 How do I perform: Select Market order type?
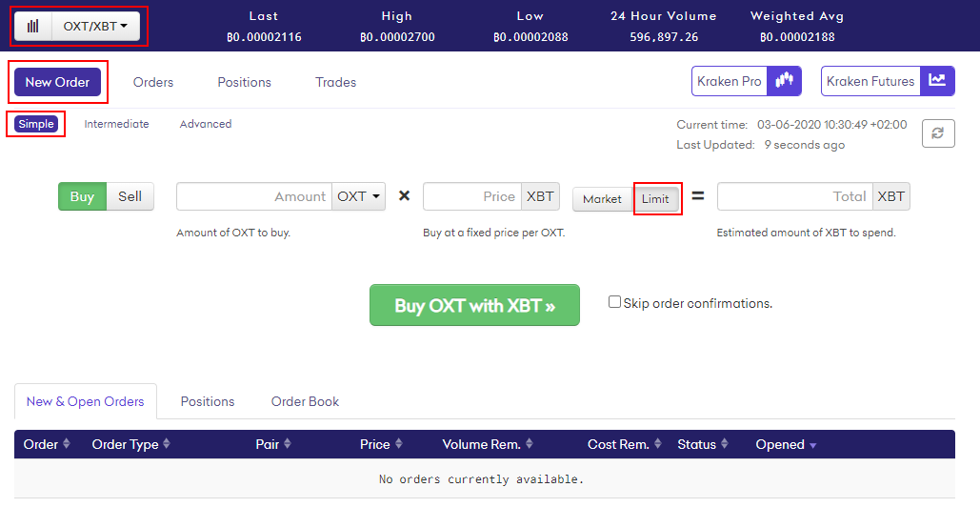point(603,199)
